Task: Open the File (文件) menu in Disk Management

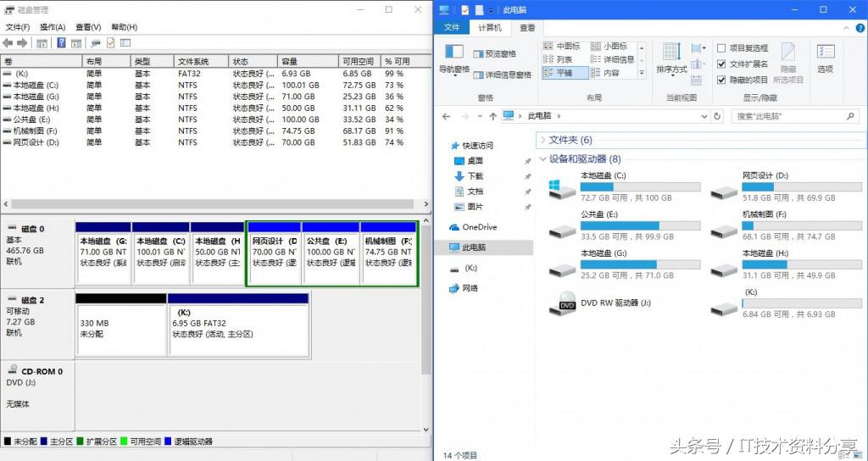Action: pyautogui.click(x=17, y=26)
